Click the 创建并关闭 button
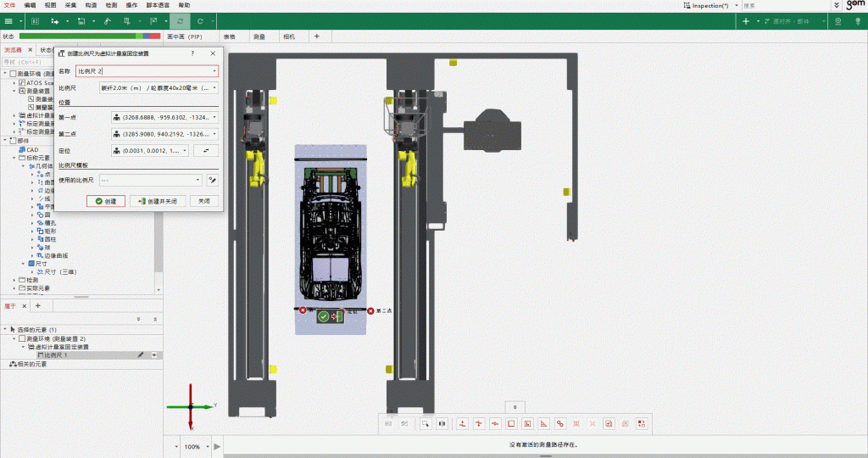This screenshot has height=458, width=868. pos(157,201)
